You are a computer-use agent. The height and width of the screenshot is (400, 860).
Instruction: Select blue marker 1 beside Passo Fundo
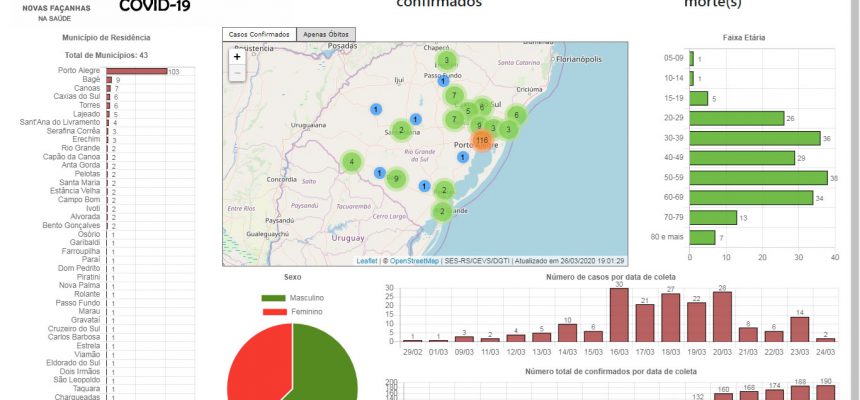[x=443, y=81]
